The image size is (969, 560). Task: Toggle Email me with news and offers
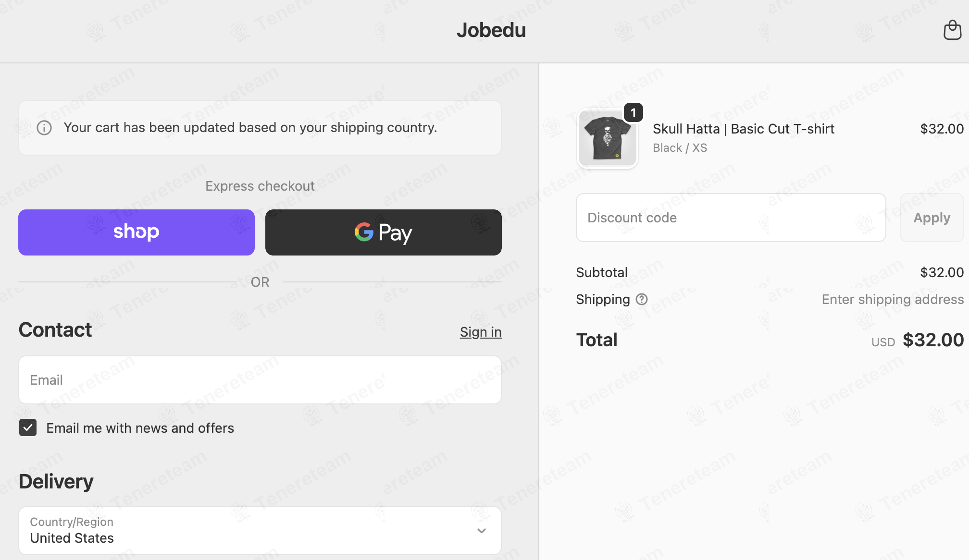click(x=28, y=427)
